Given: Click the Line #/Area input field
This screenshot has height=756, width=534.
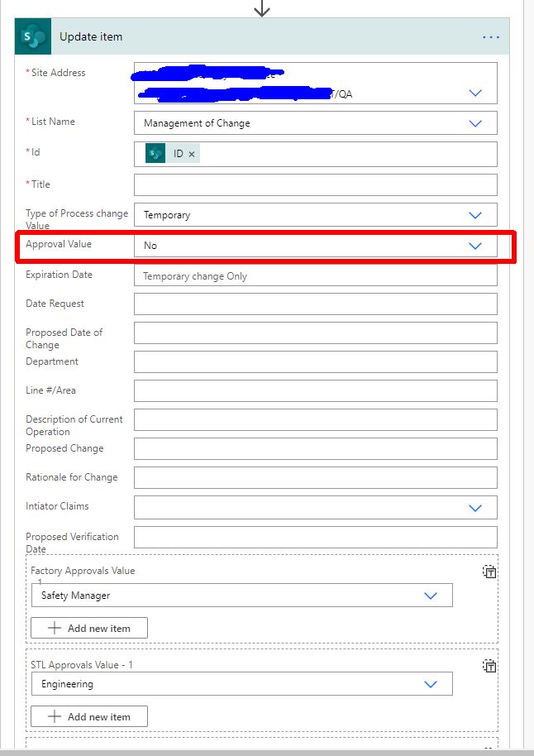Looking at the screenshot, I should [316, 391].
